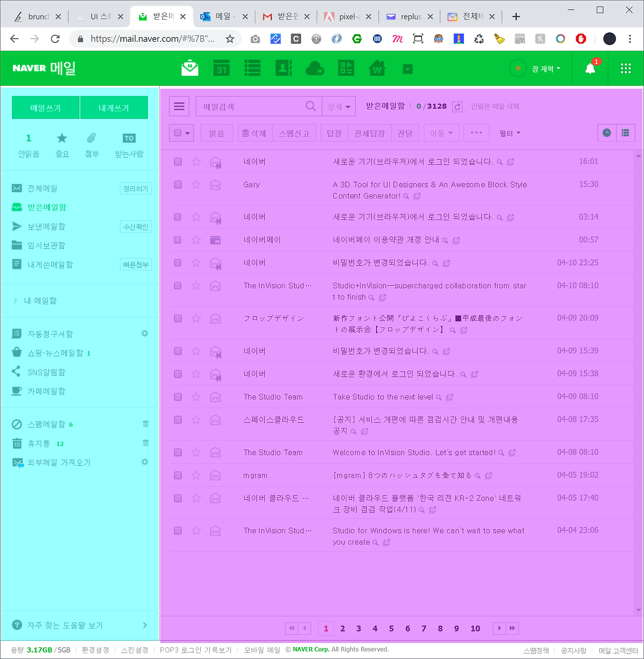This screenshot has width=644, height=659.
Task: Check the box for the 네이버페이 email
Action: tap(178, 240)
